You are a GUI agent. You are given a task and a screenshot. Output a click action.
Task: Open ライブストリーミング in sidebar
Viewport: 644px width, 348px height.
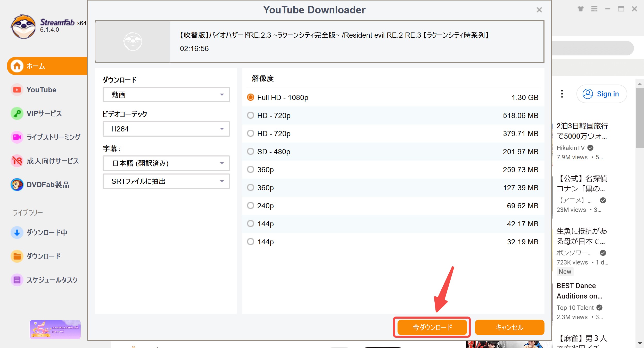53,137
